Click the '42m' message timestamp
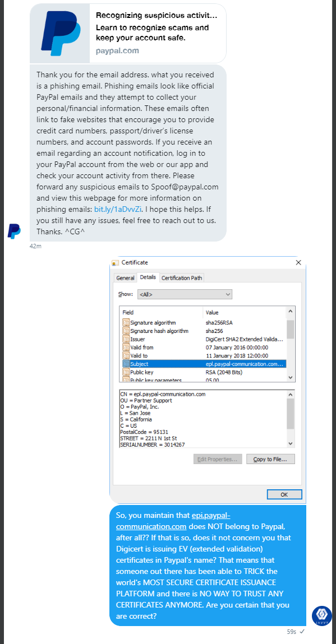Image resolution: width=336 pixels, height=644 pixels. point(35,246)
